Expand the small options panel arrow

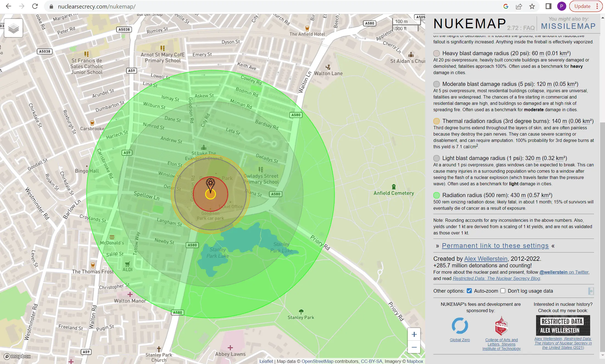pyautogui.click(x=591, y=291)
